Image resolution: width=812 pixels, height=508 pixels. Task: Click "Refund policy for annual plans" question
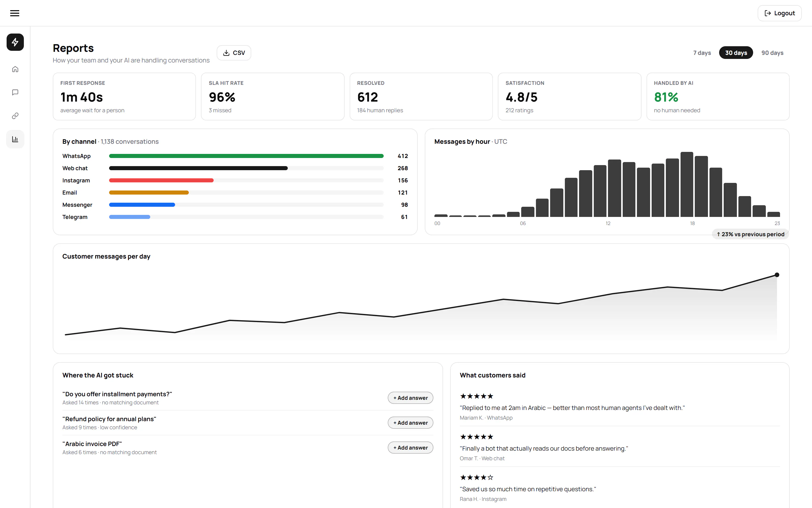[x=109, y=419]
